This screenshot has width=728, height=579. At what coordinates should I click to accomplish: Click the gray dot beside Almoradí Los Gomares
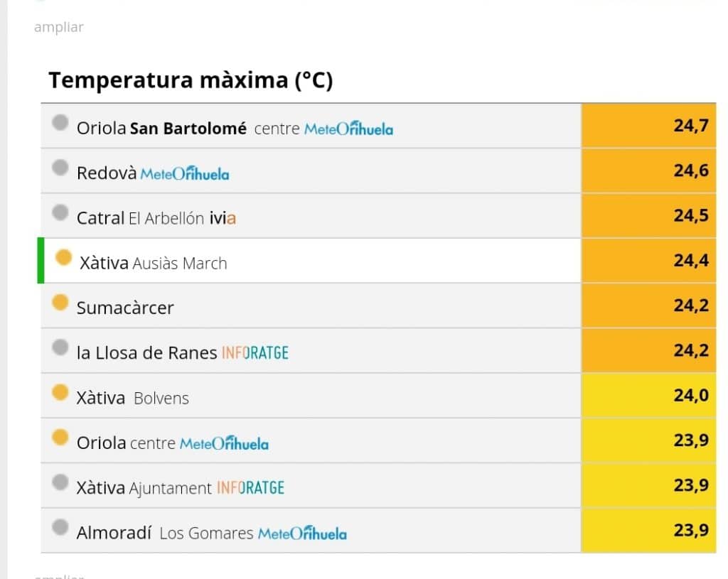click(60, 527)
